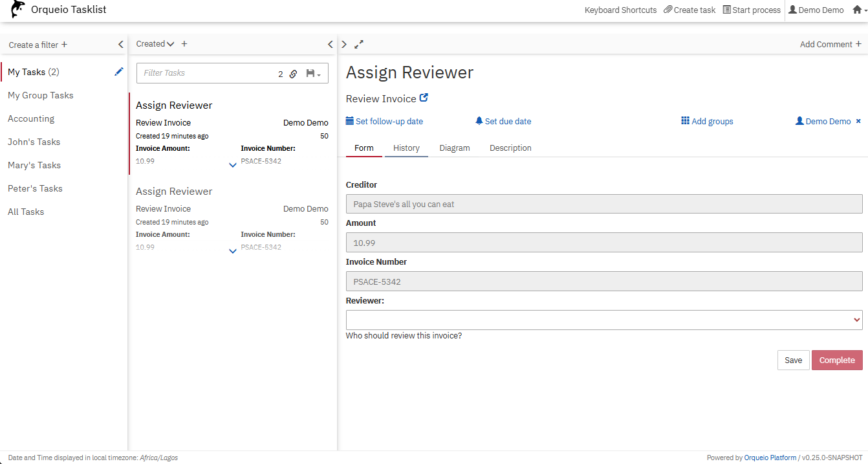This screenshot has height=464, width=868.
Task: Expand variables of the first Assign Reviewer task
Action: 233,165
